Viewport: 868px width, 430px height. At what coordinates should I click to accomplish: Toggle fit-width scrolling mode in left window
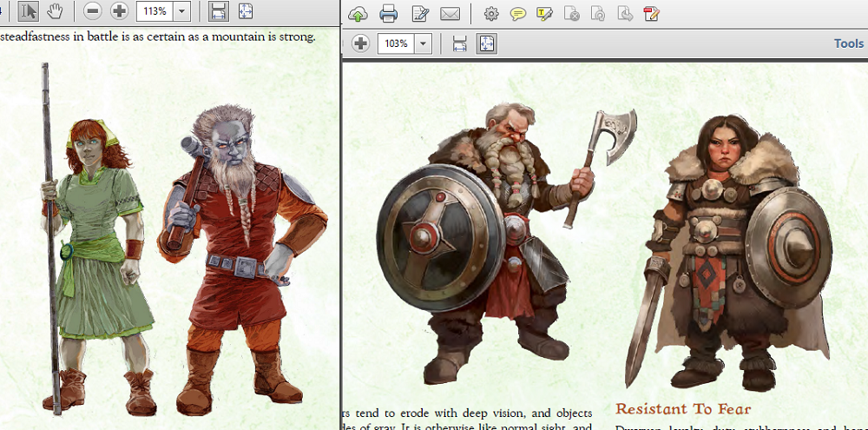[219, 11]
